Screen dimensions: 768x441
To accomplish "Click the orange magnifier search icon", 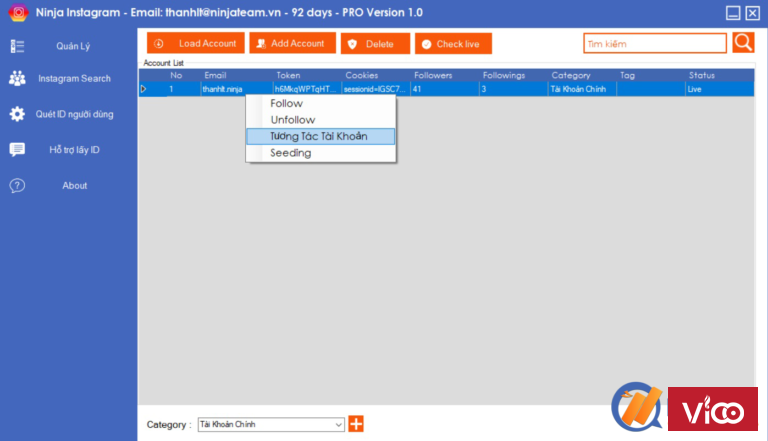I will [743, 43].
